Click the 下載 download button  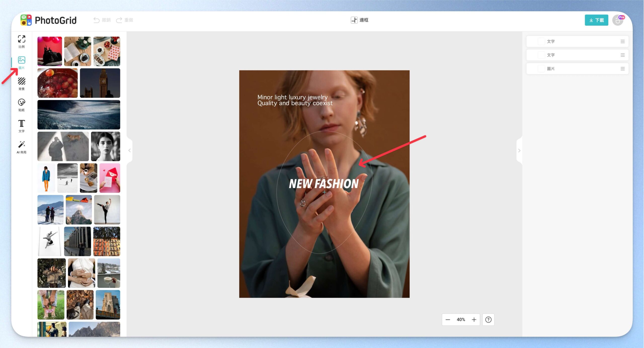click(x=596, y=20)
